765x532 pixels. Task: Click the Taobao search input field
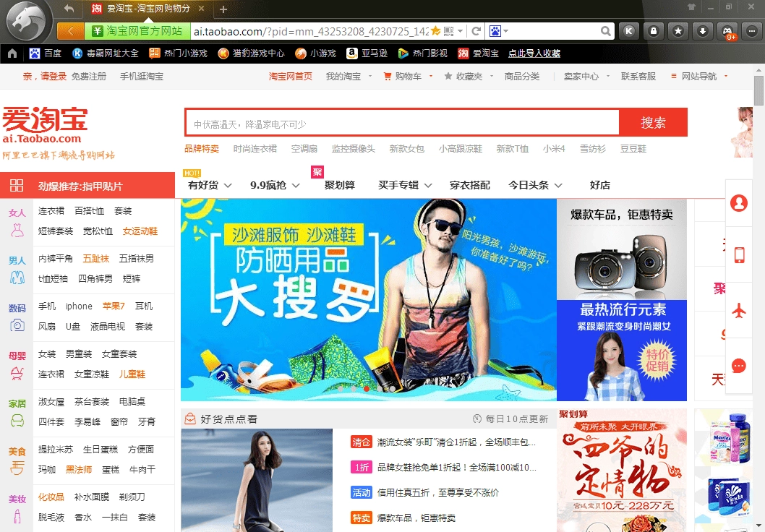[x=403, y=122]
